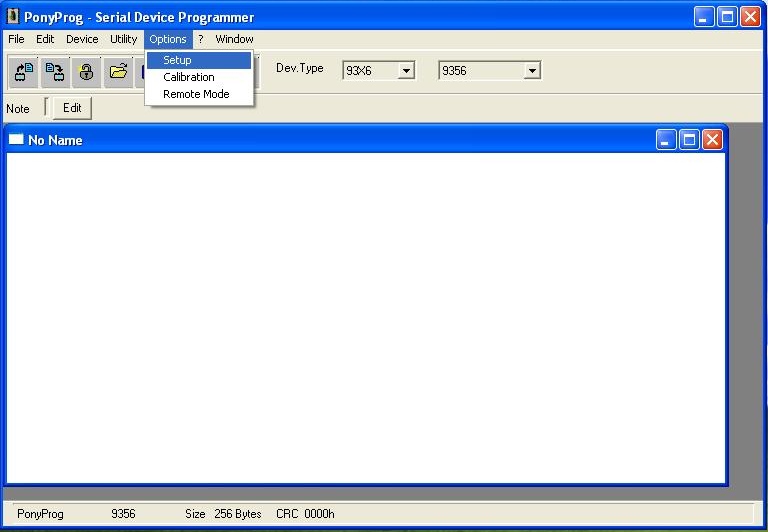Click the PonyProg icon in title bar
The width and height of the screenshot is (768, 532).
pos(12,17)
